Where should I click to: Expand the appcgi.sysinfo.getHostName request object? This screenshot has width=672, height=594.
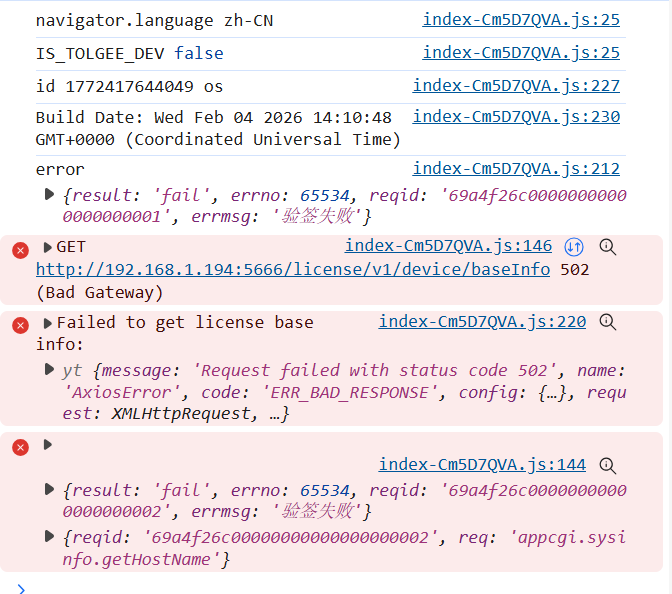(x=50, y=537)
